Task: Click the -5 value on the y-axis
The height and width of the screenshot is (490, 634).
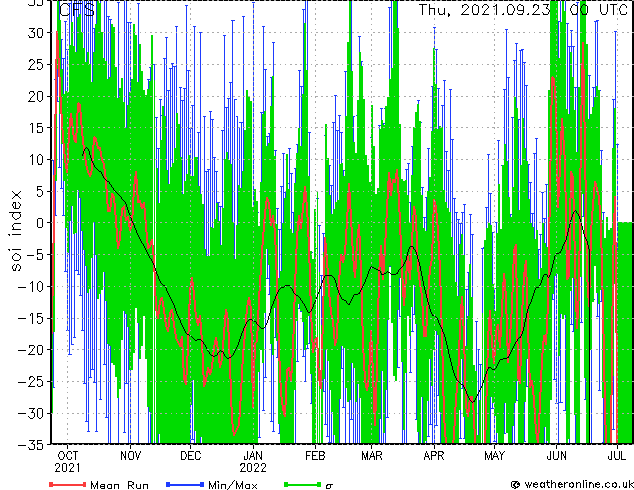Action: tap(35, 255)
